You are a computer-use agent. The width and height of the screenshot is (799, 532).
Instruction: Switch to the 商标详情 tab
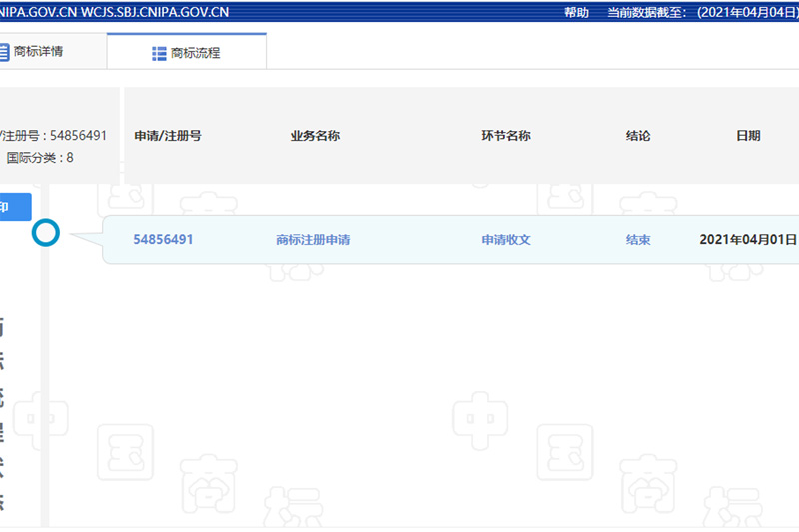click(38, 51)
